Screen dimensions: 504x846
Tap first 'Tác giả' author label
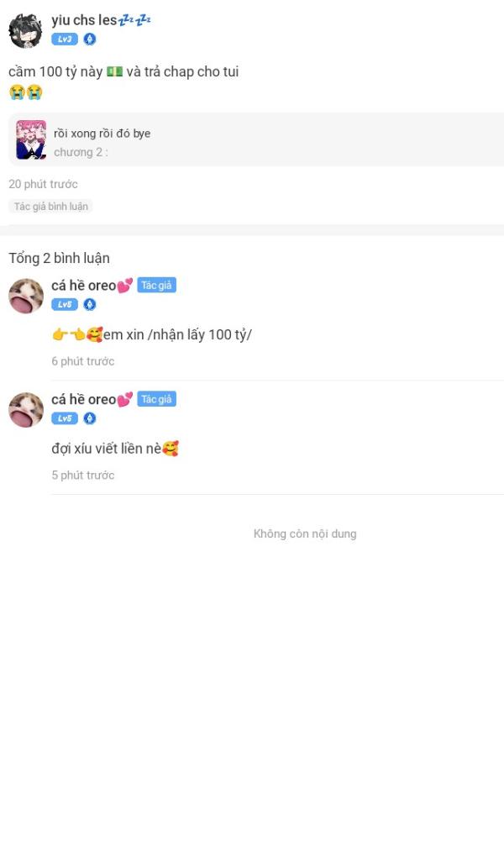[x=156, y=285]
